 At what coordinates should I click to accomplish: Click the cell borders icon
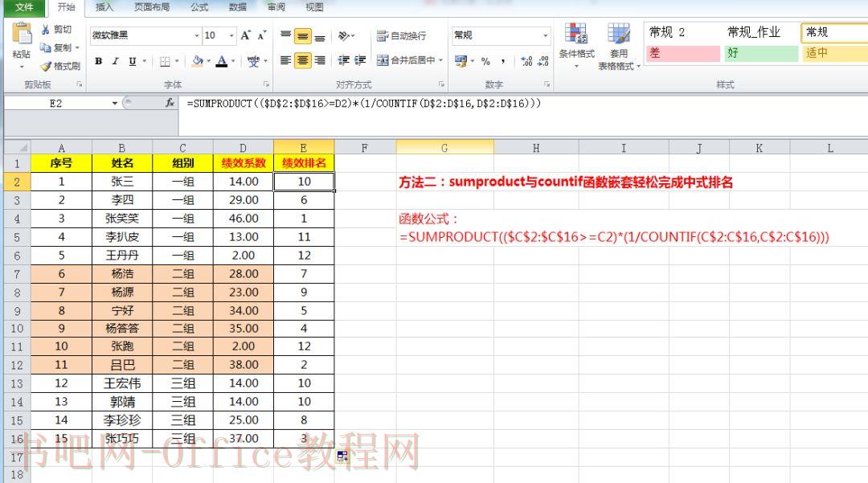coord(165,61)
